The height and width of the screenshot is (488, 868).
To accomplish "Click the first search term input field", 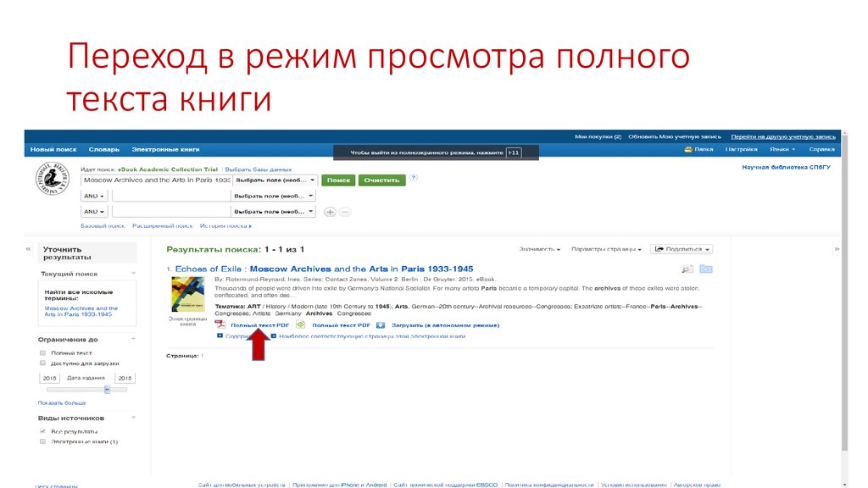I will click(157, 180).
